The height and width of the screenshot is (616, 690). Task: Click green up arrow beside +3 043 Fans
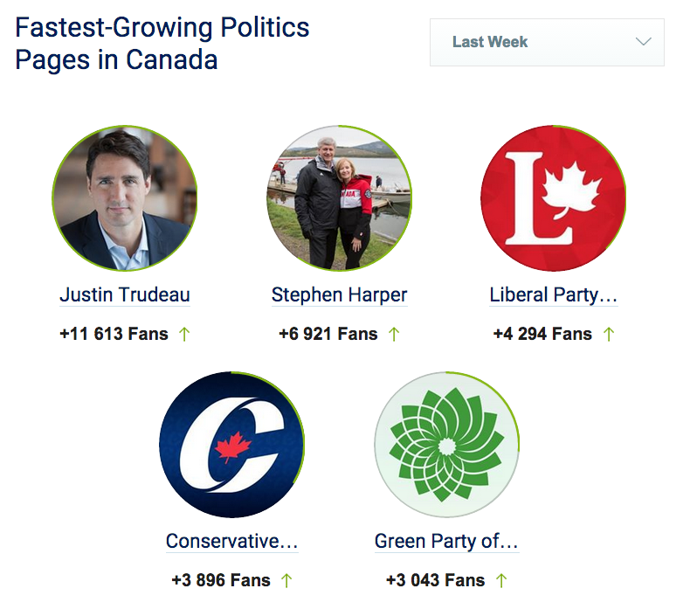pos(501,580)
